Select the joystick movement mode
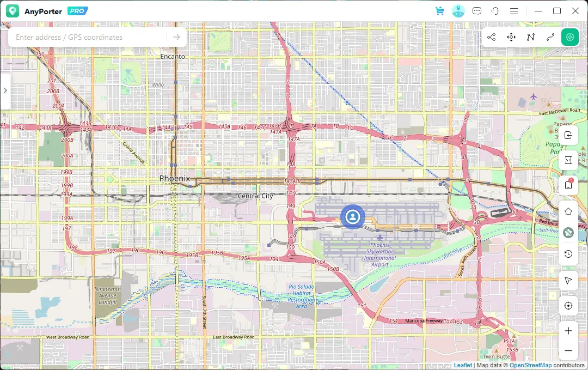Screen dimensions: 588x370 click(x=511, y=37)
